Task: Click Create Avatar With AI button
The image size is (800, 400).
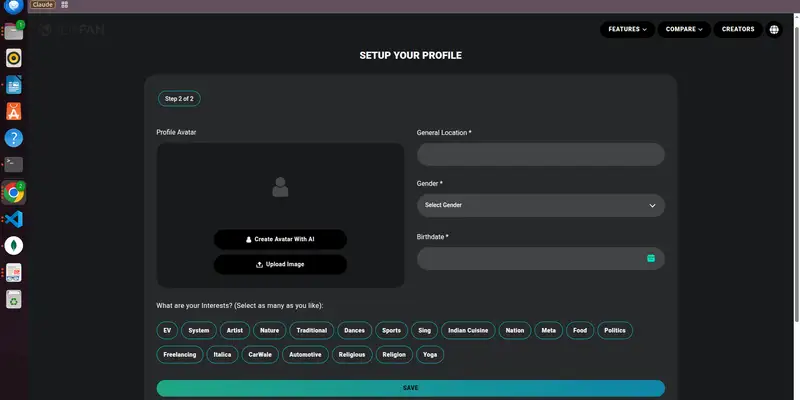Action: pos(280,239)
